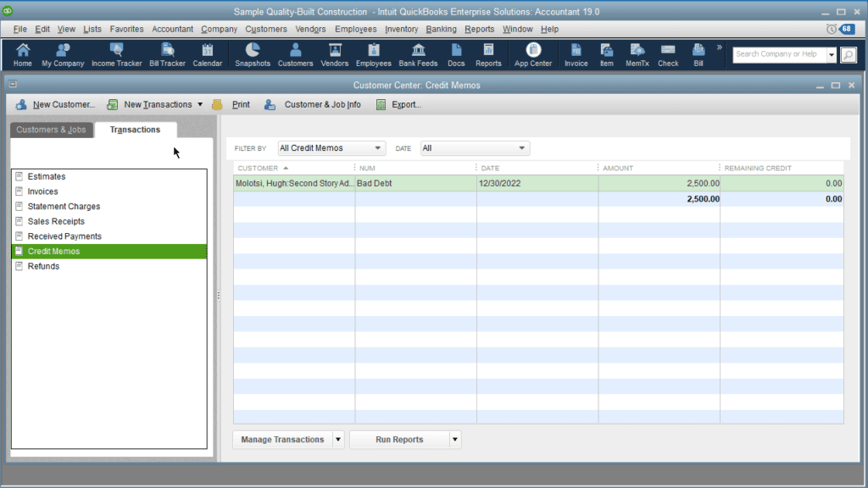Viewport: 868px width, 488px height.
Task: Open the App Center
Action: [533, 55]
